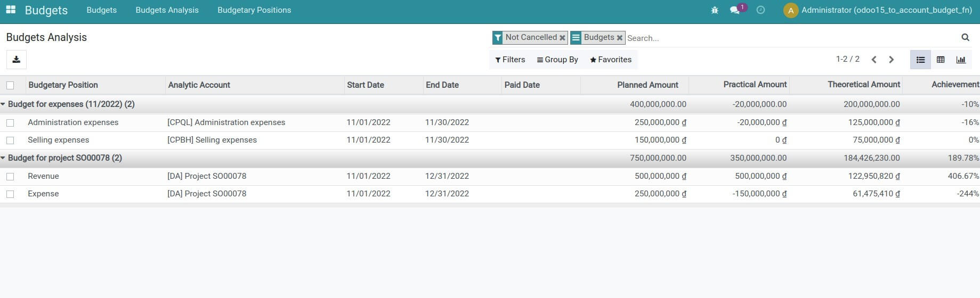Toggle the select-all header checkbox
The height and width of the screenshot is (298, 980).
point(10,85)
